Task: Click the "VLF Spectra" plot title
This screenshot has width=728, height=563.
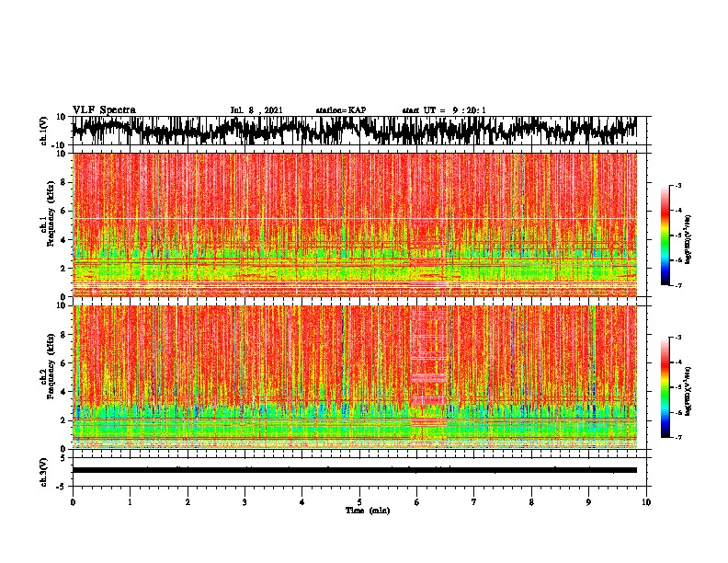Action: point(104,110)
